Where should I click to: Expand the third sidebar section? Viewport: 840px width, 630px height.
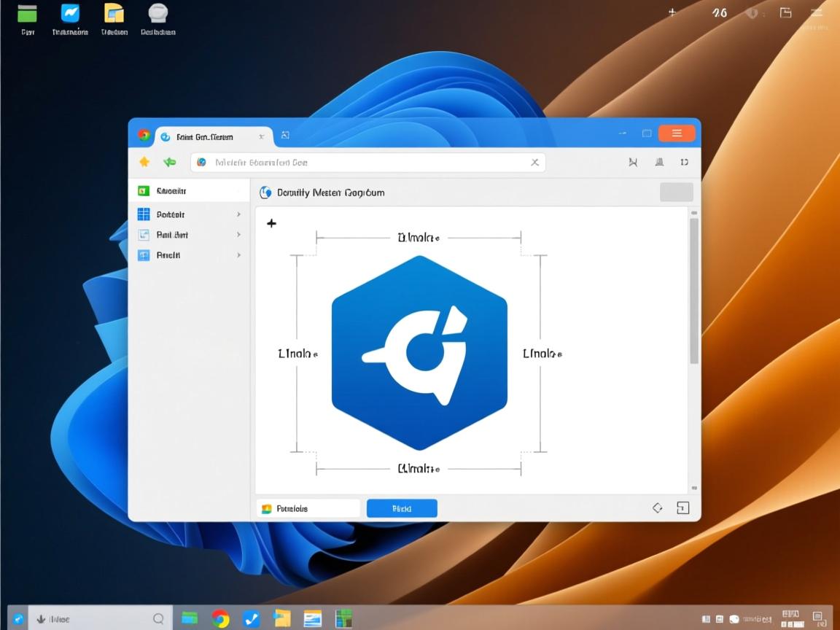(x=238, y=234)
